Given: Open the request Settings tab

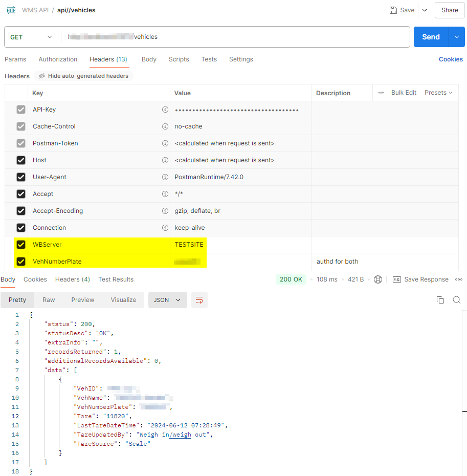Looking at the screenshot, I should point(241,59).
